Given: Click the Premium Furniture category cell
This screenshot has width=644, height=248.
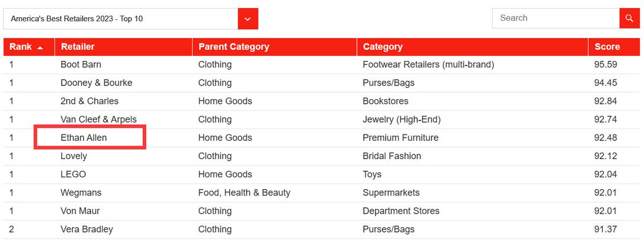Looking at the screenshot, I should point(400,138).
